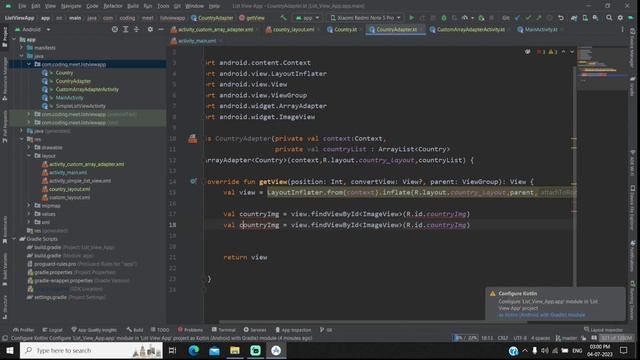The image size is (640, 360).
Task: Click the getView method breadcrumb icon
Action: click(242, 18)
